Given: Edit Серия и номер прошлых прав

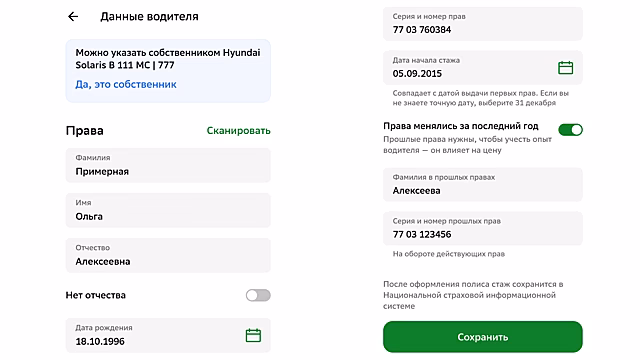Looking at the screenshot, I should click(x=482, y=228).
